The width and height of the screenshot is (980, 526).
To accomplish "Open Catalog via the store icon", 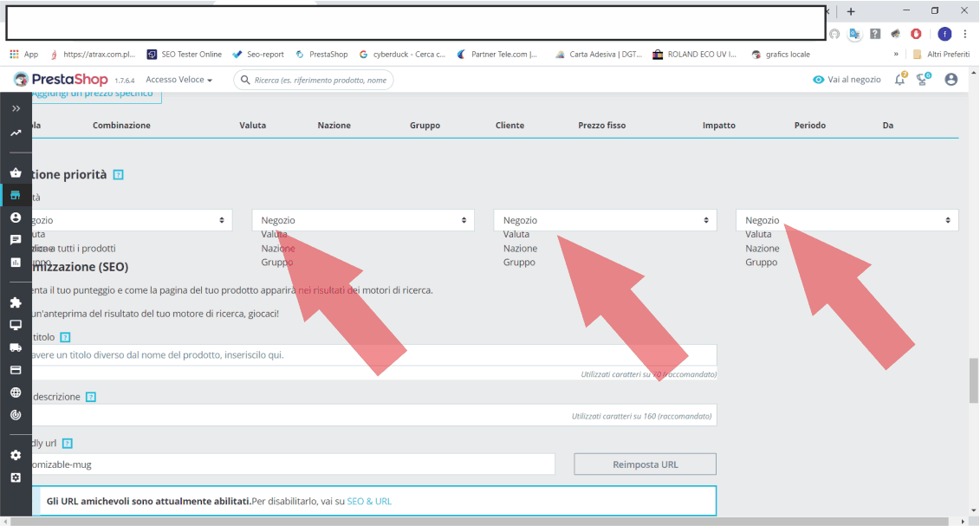I will (x=16, y=195).
